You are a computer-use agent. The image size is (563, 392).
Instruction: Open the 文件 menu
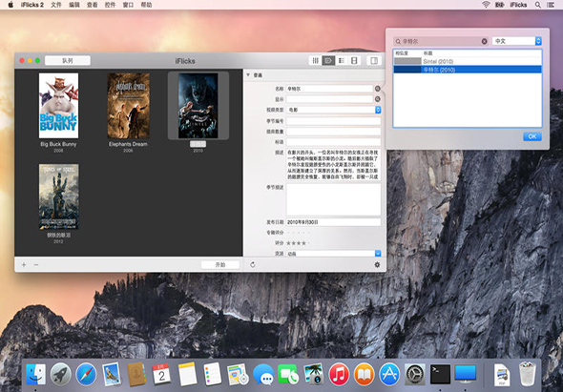pyautogui.click(x=56, y=5)
